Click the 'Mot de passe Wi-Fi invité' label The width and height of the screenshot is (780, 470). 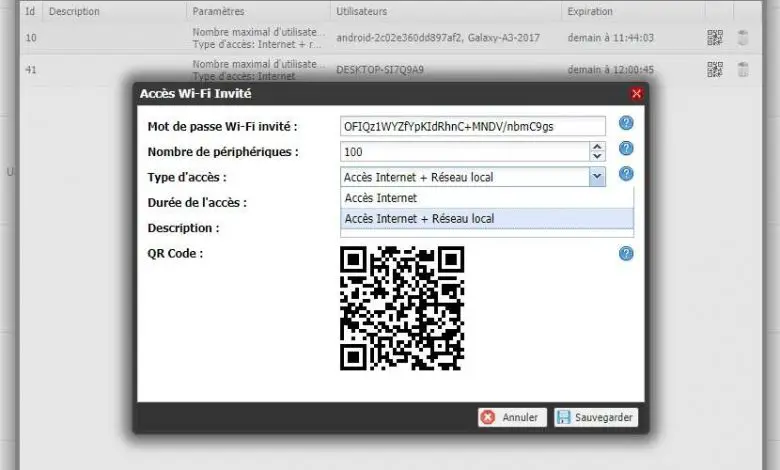click(x=222, y=126)
